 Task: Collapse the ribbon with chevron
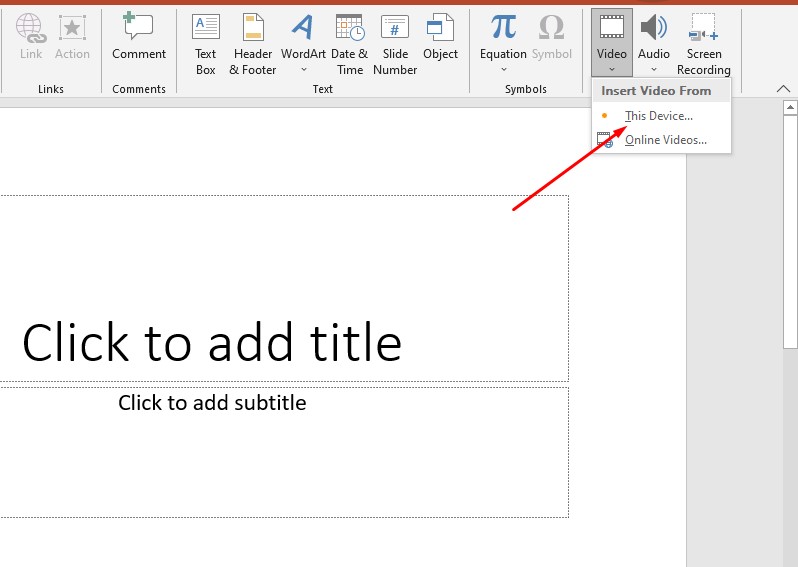pos(783,89)
